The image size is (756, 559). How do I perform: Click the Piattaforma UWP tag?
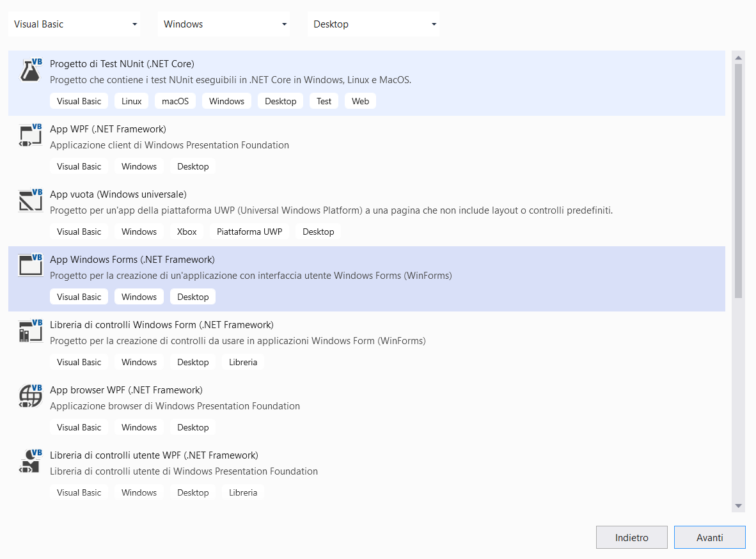249,232
